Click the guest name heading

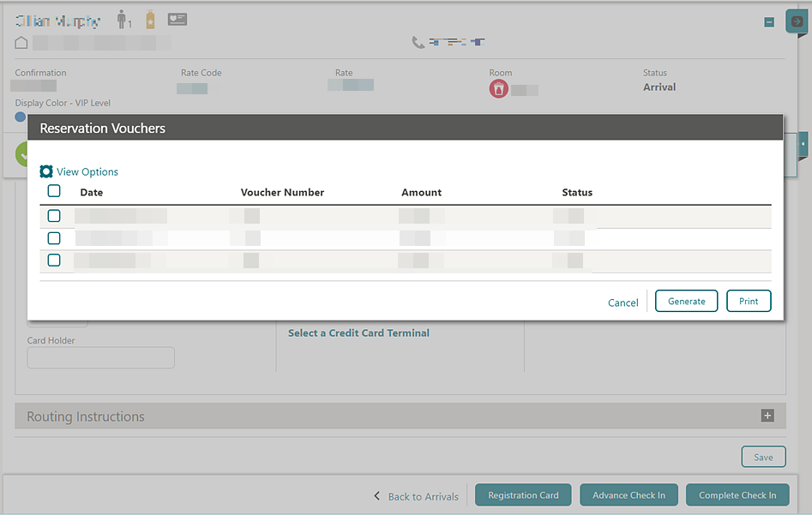57,21
